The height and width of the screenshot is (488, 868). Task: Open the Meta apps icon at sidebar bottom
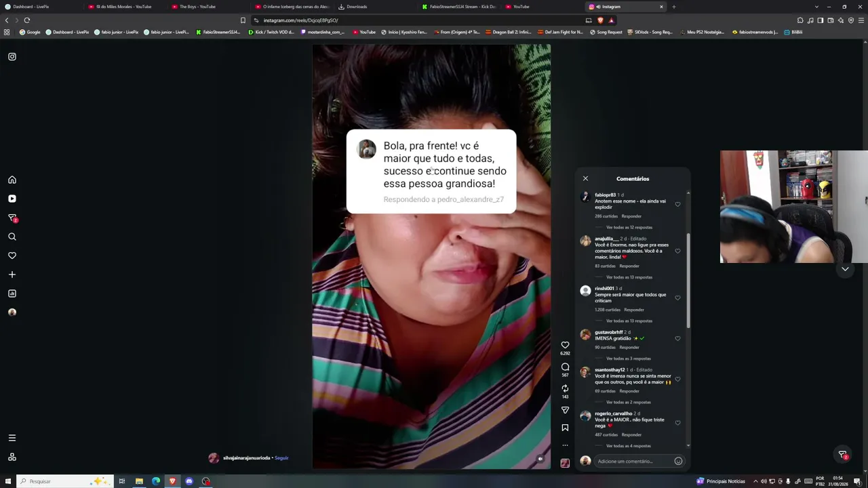tap(12, 457)
